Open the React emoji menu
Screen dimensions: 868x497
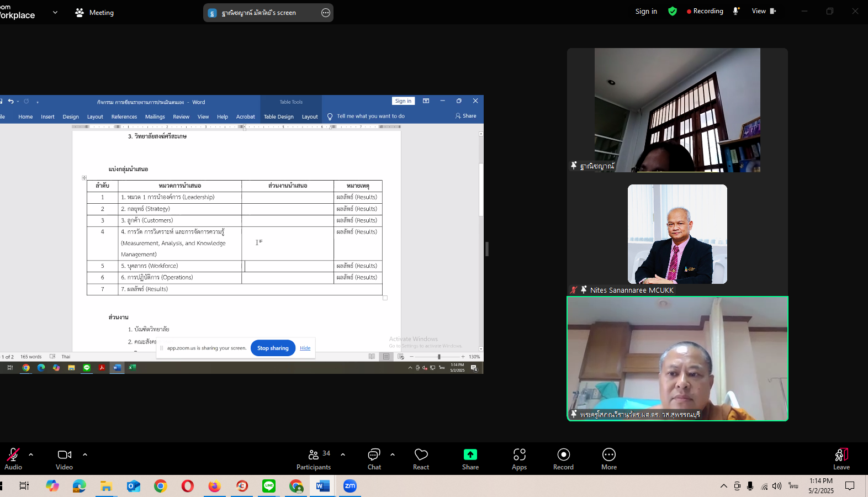coord(421,459)
